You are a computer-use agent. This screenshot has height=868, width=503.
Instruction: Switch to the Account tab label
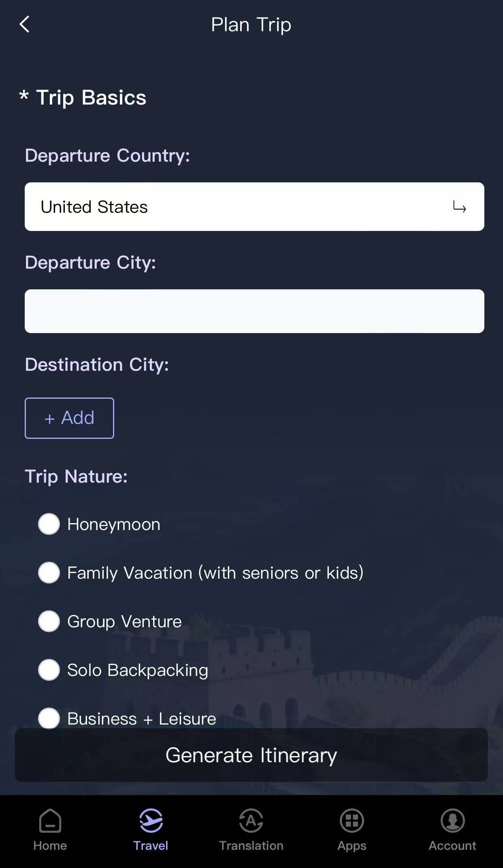coord(452,846)
